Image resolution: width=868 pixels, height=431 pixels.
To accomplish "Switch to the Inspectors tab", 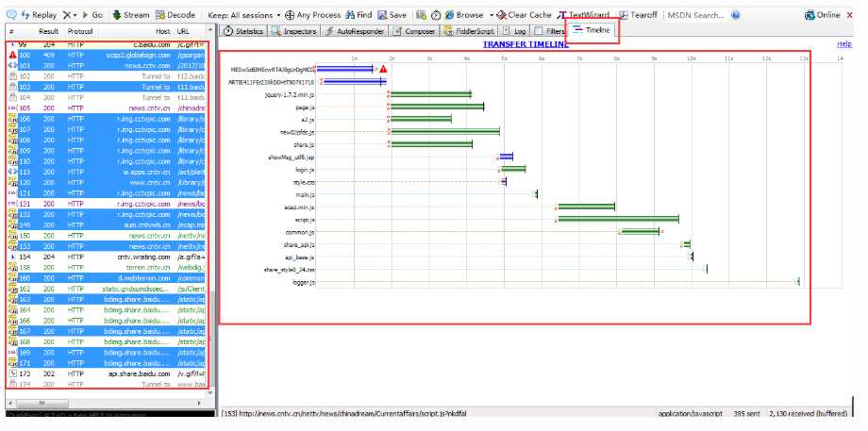I will coord(295,31).
